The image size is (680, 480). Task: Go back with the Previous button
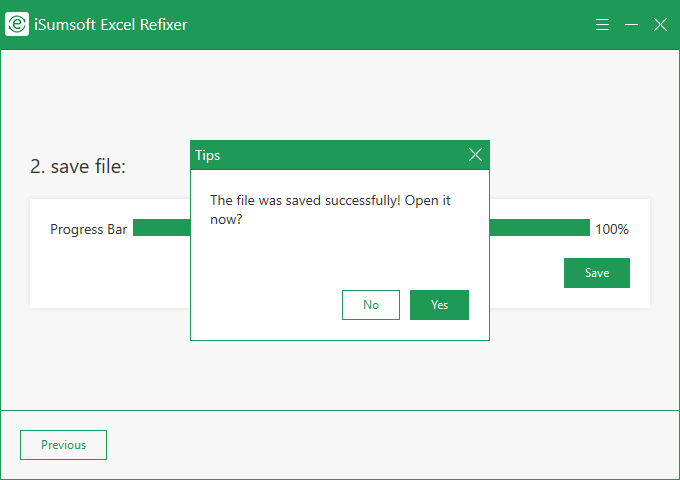[63, 445]
